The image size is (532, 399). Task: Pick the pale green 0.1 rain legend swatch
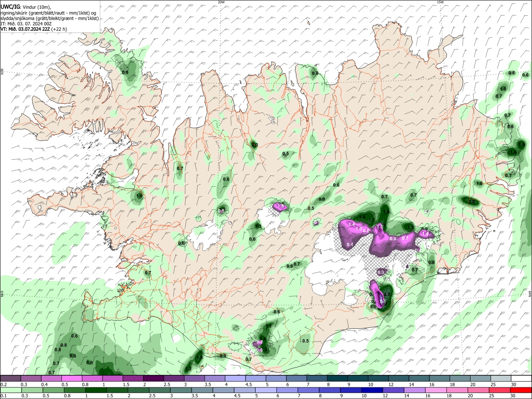(x=11, y=390)
